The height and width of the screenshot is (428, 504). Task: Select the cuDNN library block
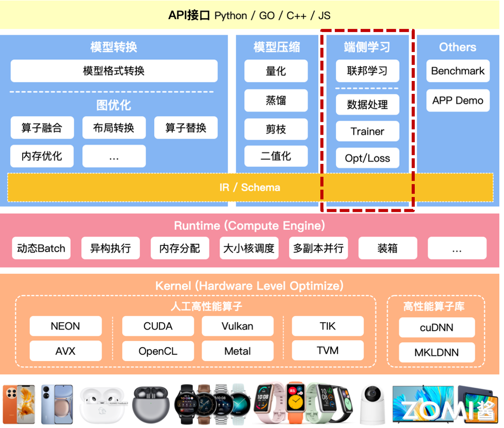point(436,327)
